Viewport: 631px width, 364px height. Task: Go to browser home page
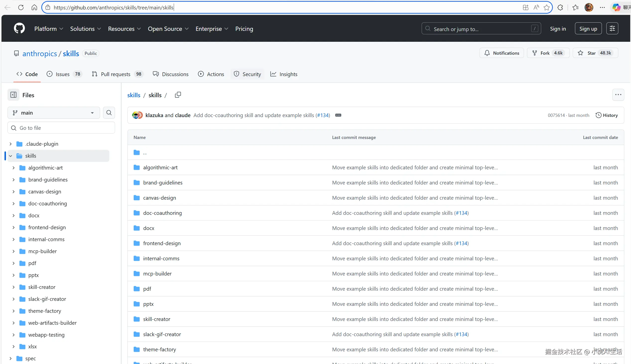(x=34, y=7)
